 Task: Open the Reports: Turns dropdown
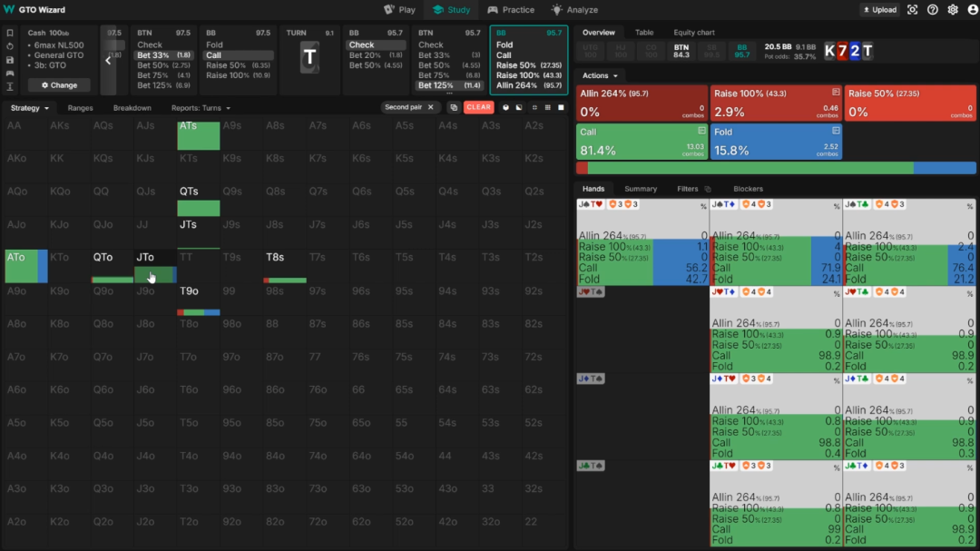[201, 108]
